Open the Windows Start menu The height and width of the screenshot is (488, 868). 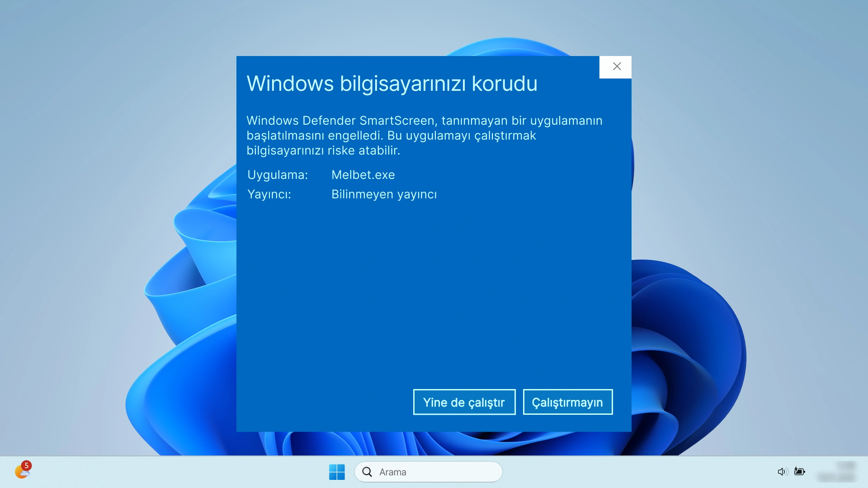pyautogui.click(x=337, y=472)
